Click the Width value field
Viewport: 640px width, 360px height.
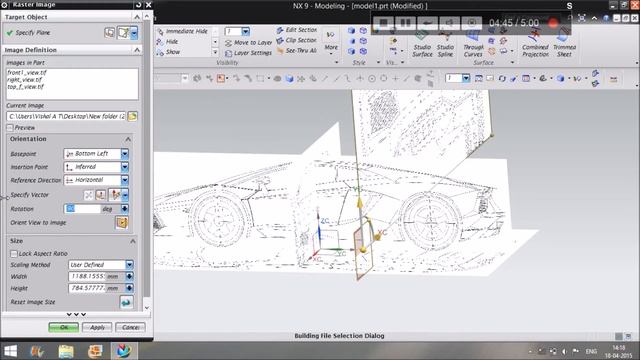[87, 276]
